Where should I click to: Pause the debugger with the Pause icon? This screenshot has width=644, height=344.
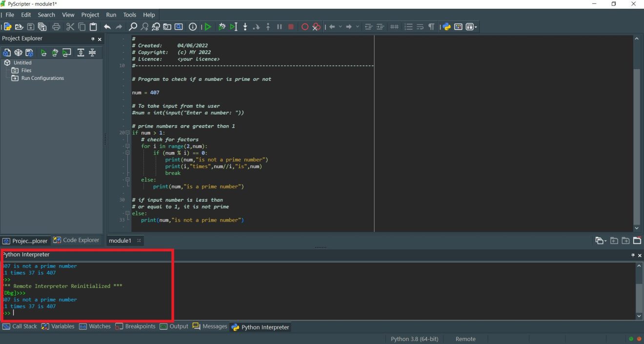click(279, 27)
